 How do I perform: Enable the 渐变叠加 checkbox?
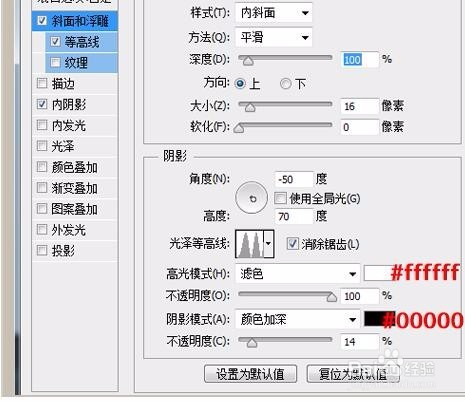click(x=42, y=188)
